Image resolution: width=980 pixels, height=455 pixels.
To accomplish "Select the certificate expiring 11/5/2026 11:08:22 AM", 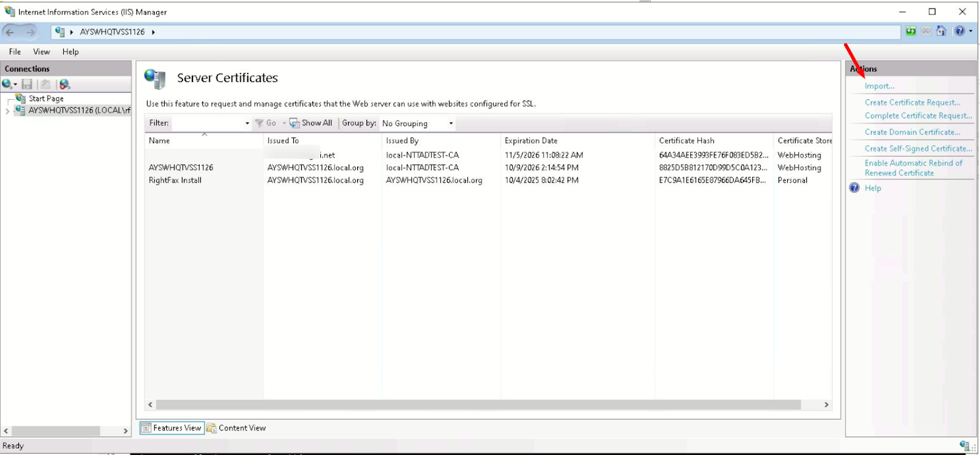I will (x=488, y=156).
